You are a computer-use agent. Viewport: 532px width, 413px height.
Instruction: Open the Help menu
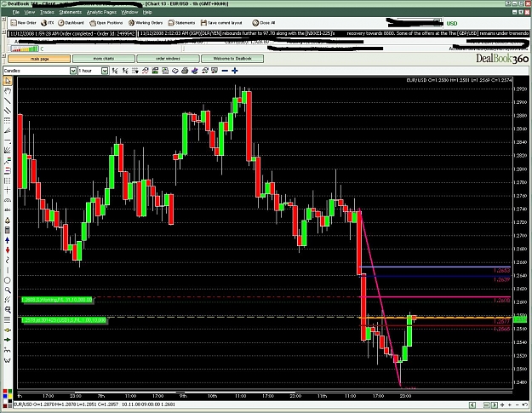147,12
